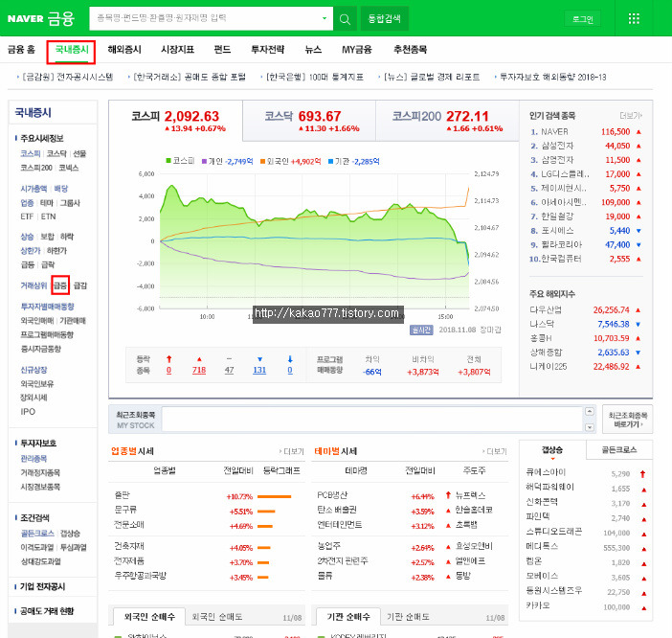The height and width of the screenshot is (638, 672).
Task: Open the 뉴스 menu
Action: [313, 50]
